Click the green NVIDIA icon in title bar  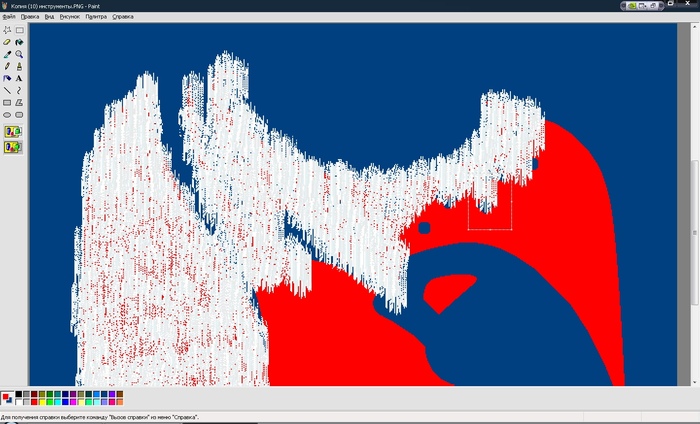coord(632,6)
